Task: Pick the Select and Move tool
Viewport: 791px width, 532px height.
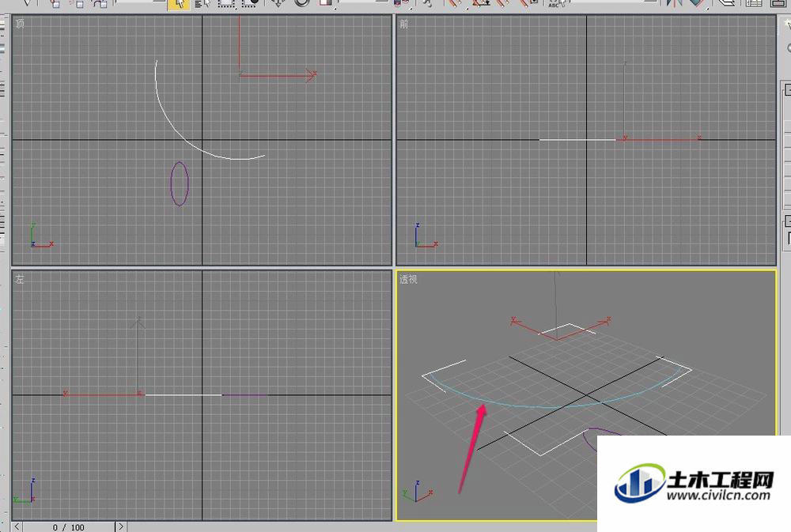Action: click(x=278, y=3)
